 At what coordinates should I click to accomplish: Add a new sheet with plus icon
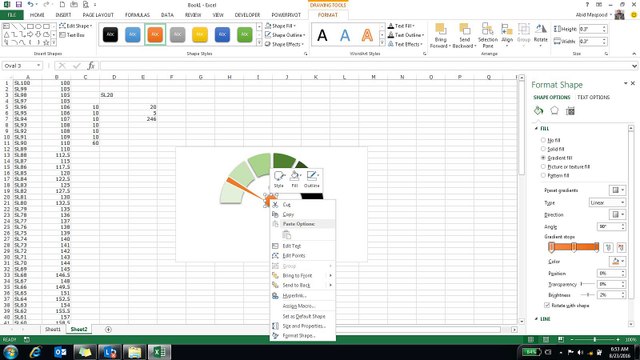pyautogui.click(x=108, y=329)
